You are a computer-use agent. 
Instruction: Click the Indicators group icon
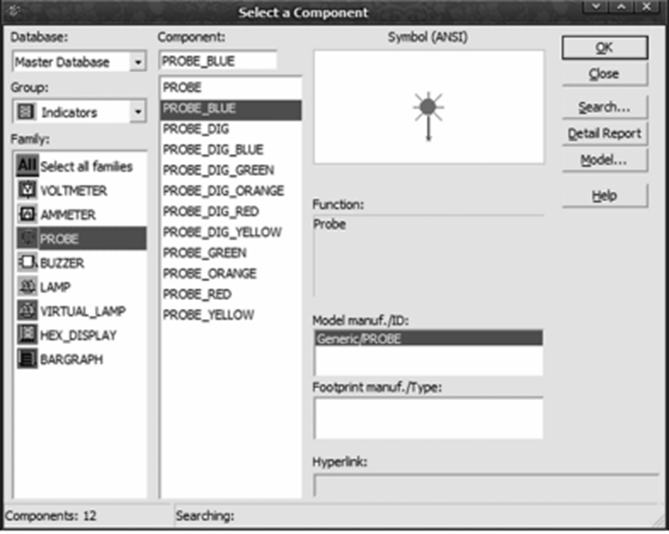26,112
